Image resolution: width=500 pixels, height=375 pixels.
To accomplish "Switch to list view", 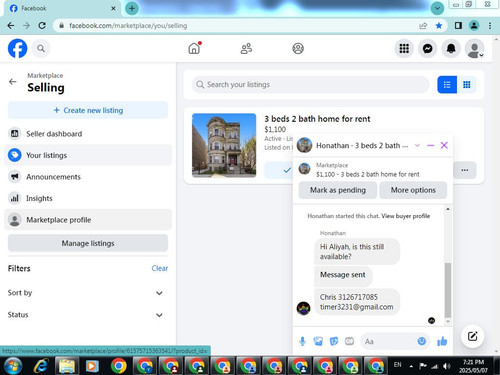I will point(447,85).
